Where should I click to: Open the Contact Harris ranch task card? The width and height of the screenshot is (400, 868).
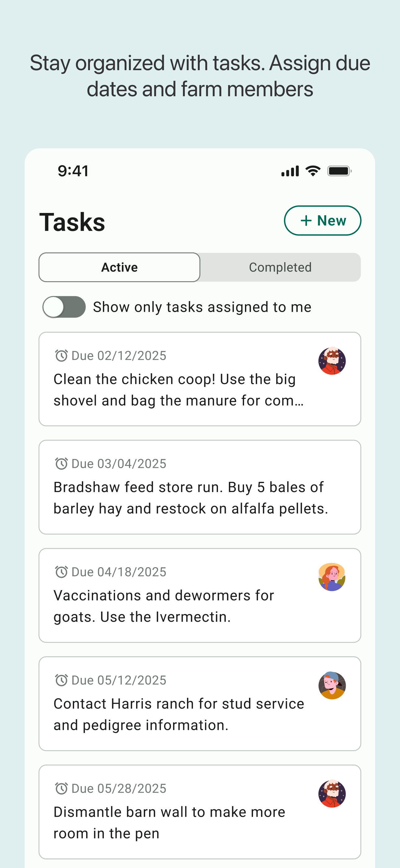(x=200, y=703)
